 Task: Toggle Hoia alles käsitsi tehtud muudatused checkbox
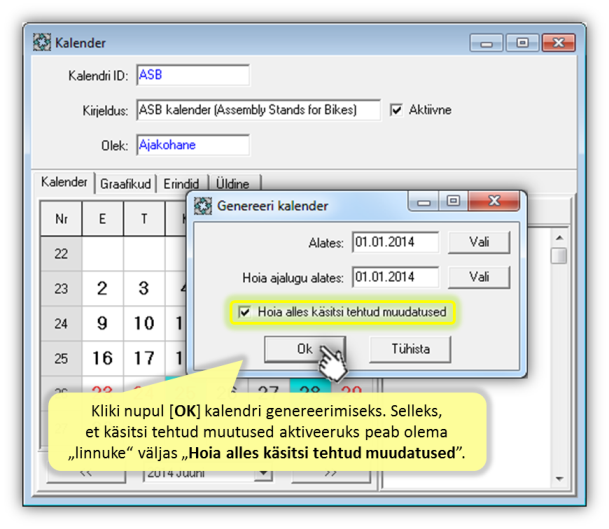tap(245, 312)
